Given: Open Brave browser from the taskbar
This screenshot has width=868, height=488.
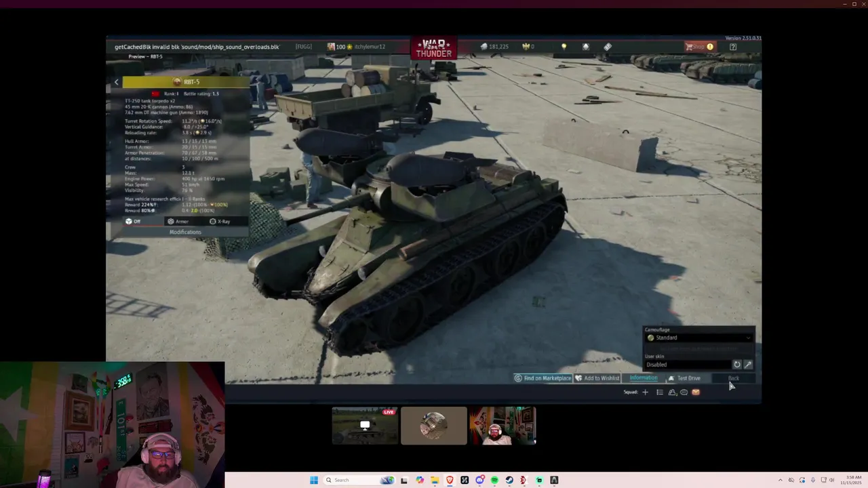Looking at the screenshot, I should [450, 480].
